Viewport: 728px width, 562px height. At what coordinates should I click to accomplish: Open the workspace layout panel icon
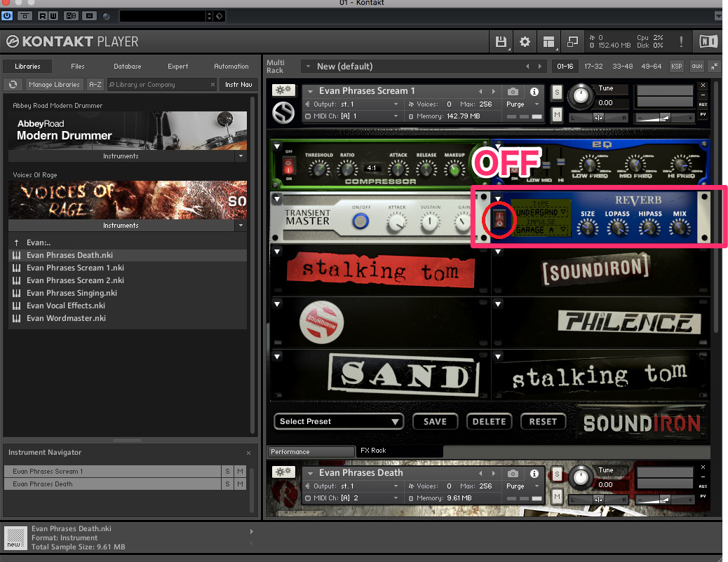click(x=549, y=42)
